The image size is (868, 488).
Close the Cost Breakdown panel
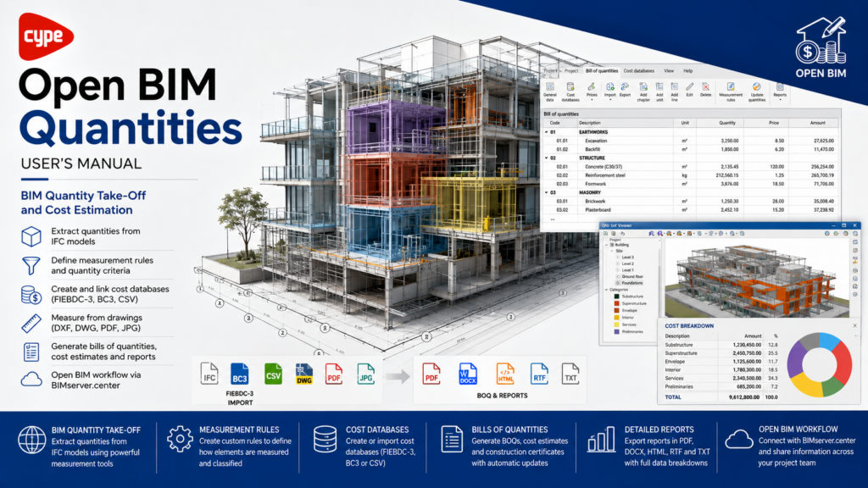854,326
